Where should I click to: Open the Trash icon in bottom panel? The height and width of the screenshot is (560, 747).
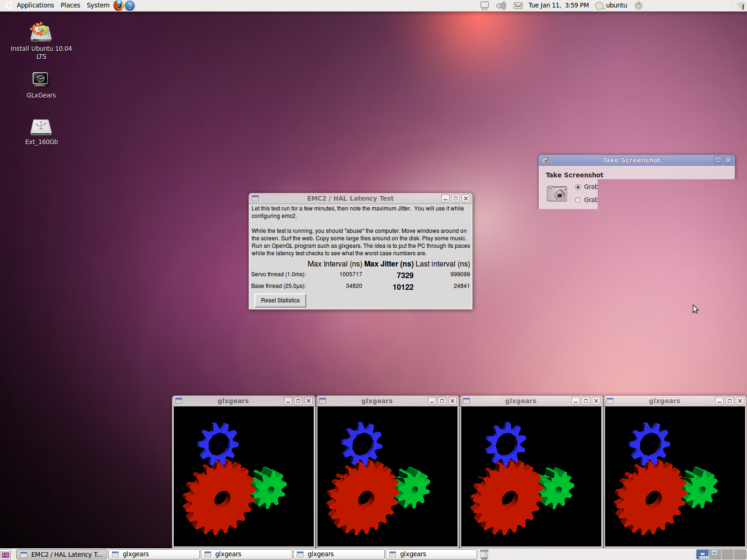coord(484,554)
